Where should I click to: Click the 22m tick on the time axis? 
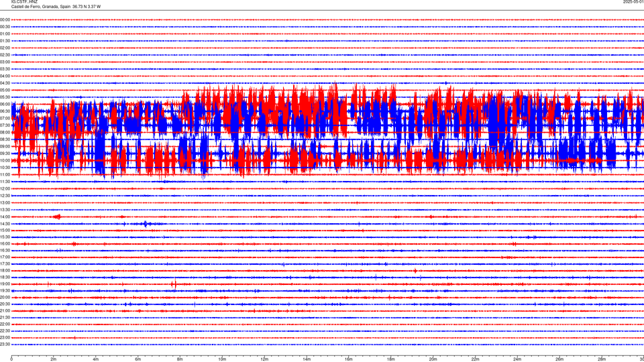[x=475, y=359]
